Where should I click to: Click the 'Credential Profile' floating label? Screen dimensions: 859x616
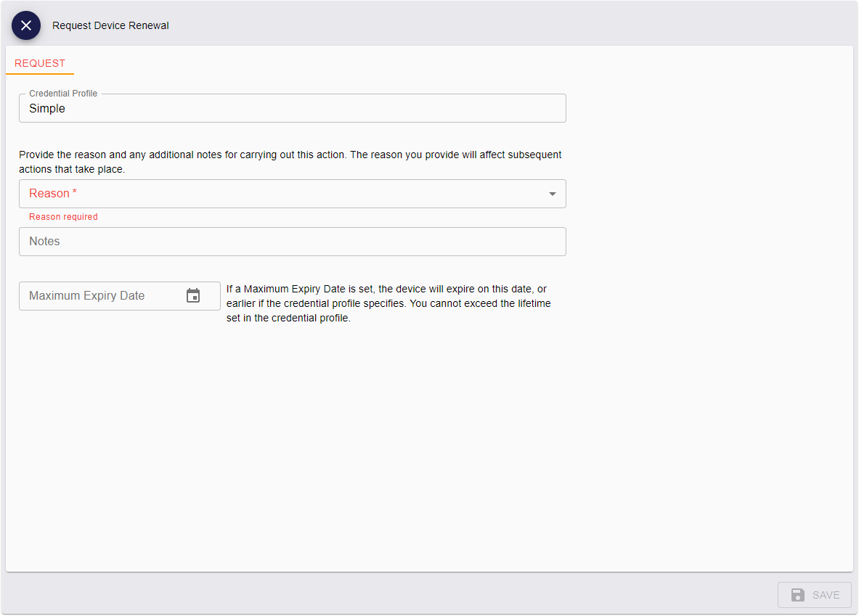[63, 94]
